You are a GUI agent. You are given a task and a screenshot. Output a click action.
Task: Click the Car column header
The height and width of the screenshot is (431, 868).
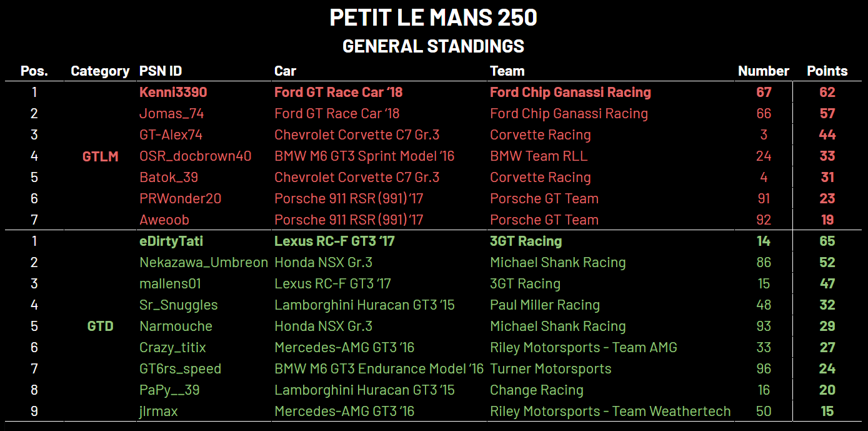click(285, 71)
